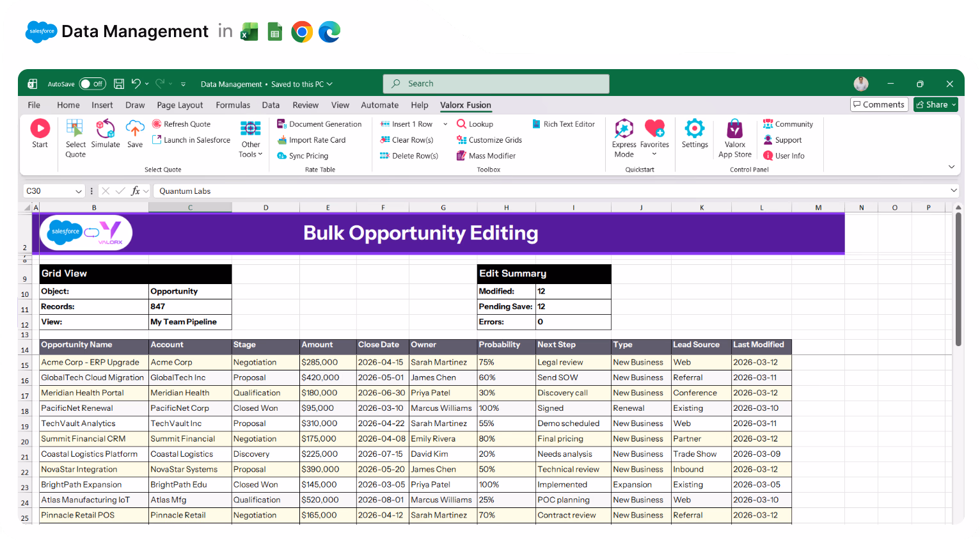
Task: Click the Start play icon
Action: pos(40,129)
